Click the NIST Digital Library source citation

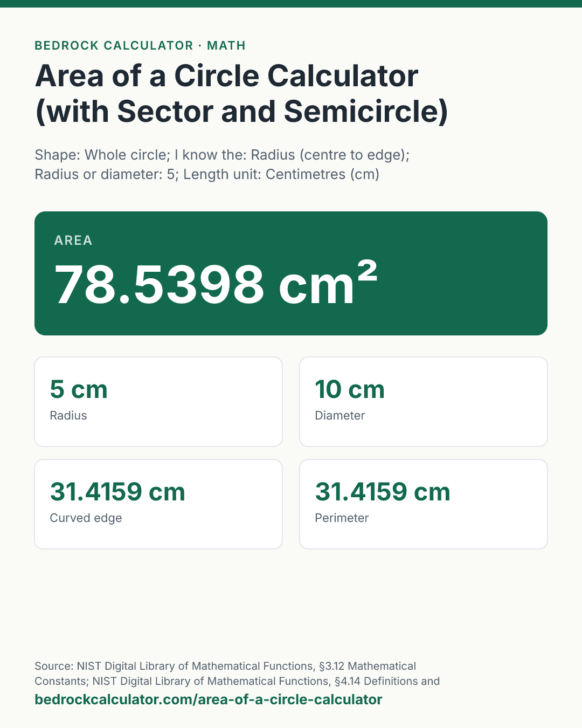237,674
